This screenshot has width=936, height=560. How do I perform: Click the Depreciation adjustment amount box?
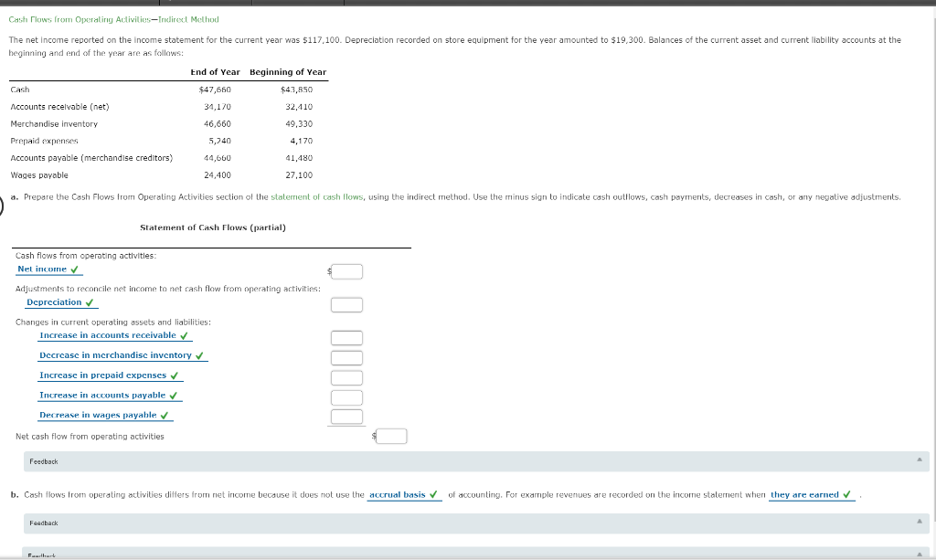pos(346,304)
